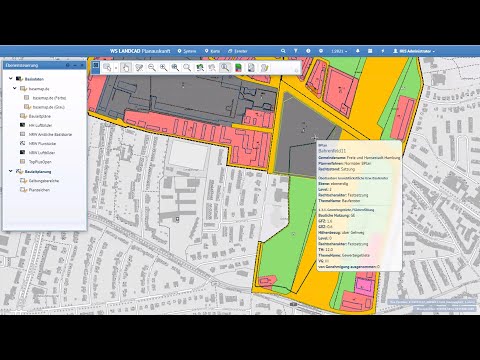Click the info circle icon in top bar

pyautogui.click(x=308, y=51)
